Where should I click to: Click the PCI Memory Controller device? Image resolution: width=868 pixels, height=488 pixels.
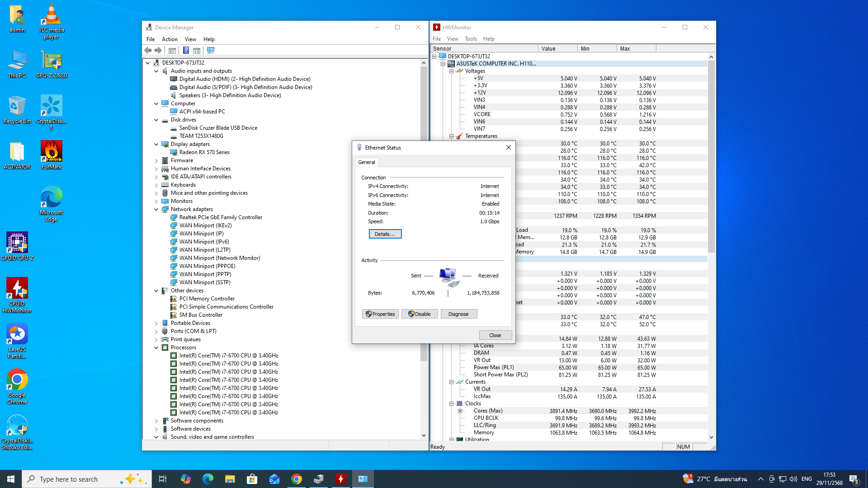tap(207, 299)
